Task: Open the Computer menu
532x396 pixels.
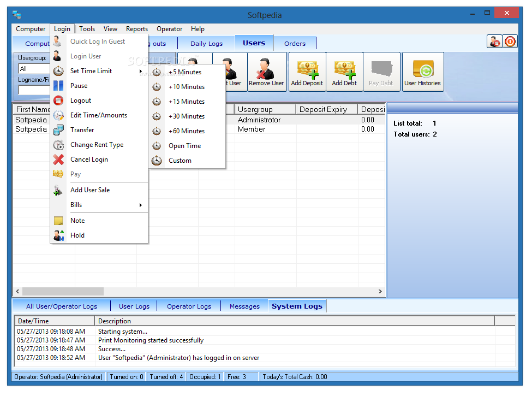Action: point(31,29)
